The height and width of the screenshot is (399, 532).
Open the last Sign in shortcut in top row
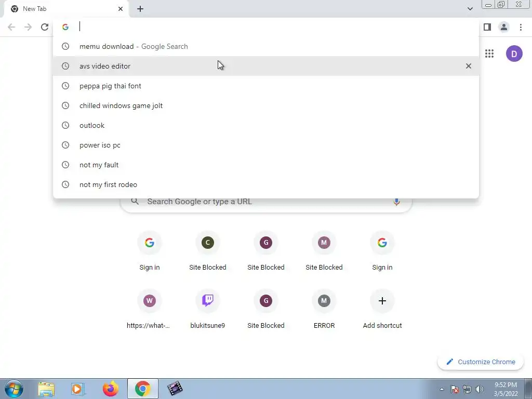pyautogui.click(x=382, y=251)
